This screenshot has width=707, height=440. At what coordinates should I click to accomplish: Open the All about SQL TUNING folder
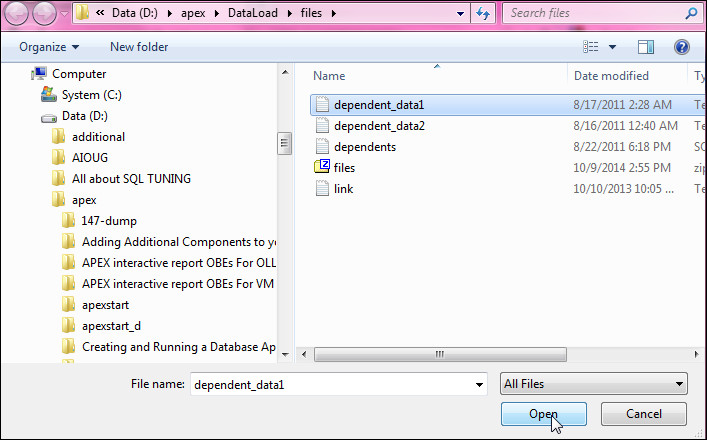pyautogui.click(x=131, y=179)
